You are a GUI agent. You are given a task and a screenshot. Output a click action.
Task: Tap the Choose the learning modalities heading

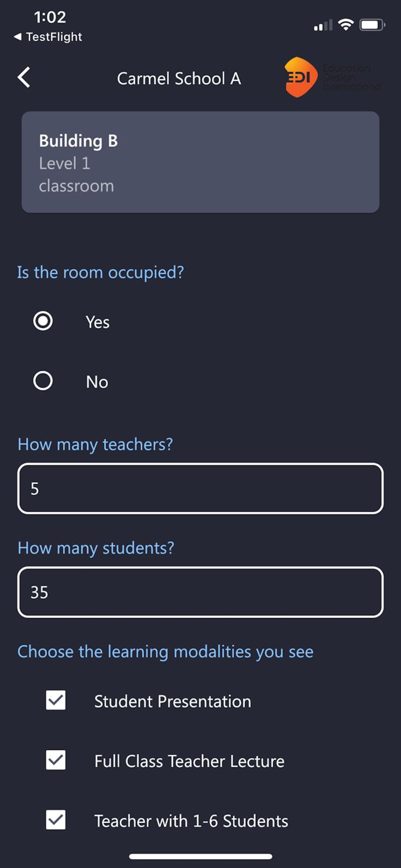tap(165, 652)
